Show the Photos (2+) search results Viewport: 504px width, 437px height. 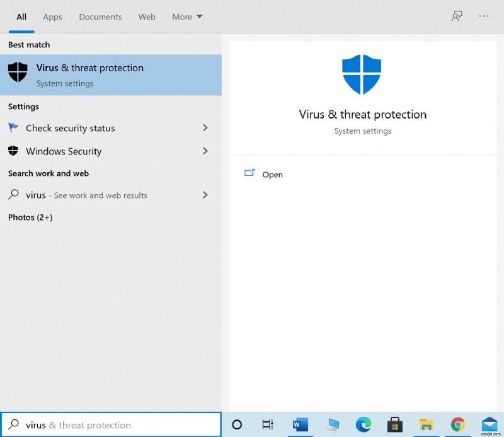(28, 217)
